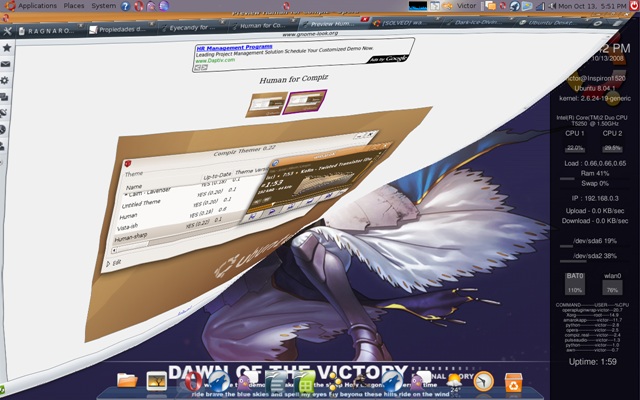
Task: Switch to the Human for Co... tab
Action: point(263,25)
